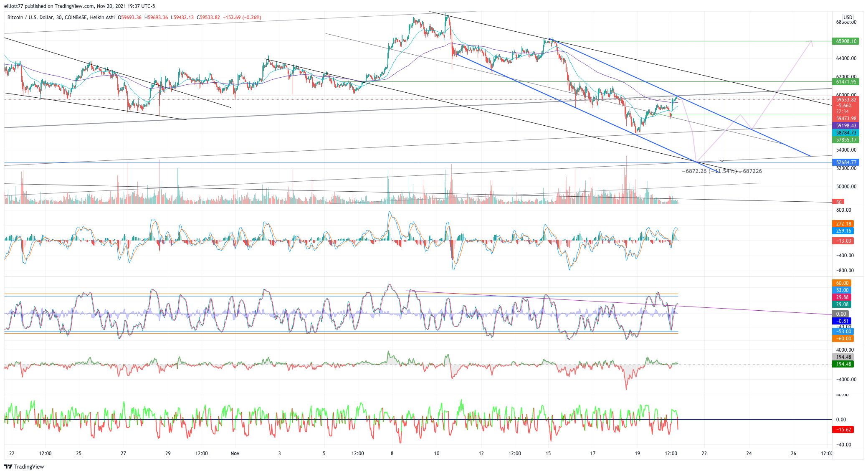Click the orange -60.00 oscillator level label
868x474 pixels.
pos(842,339)
